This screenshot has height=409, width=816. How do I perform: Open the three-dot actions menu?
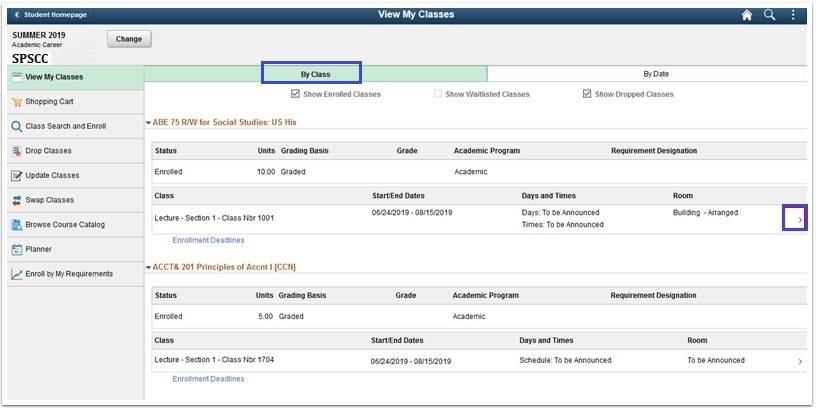[x=793, y=15]
